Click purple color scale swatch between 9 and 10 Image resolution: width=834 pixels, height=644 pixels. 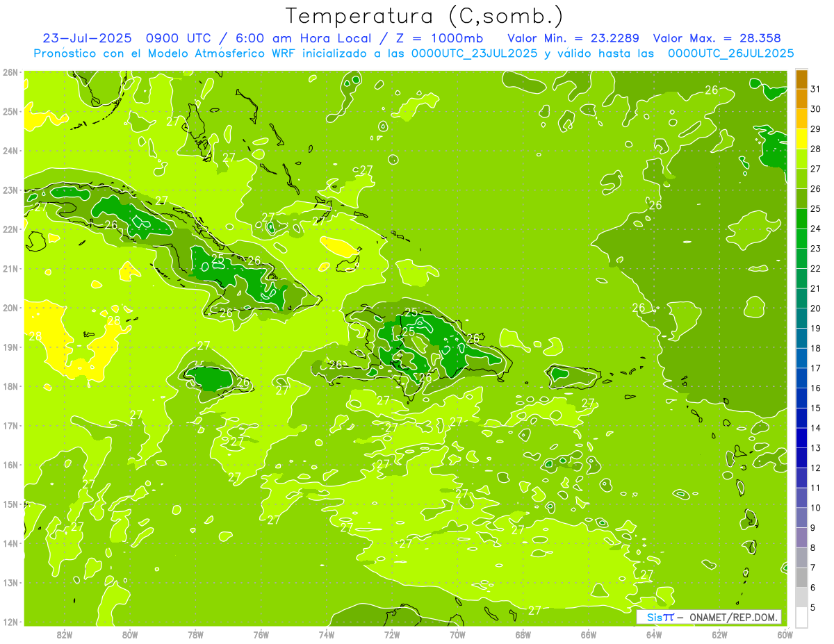point(801,518)
